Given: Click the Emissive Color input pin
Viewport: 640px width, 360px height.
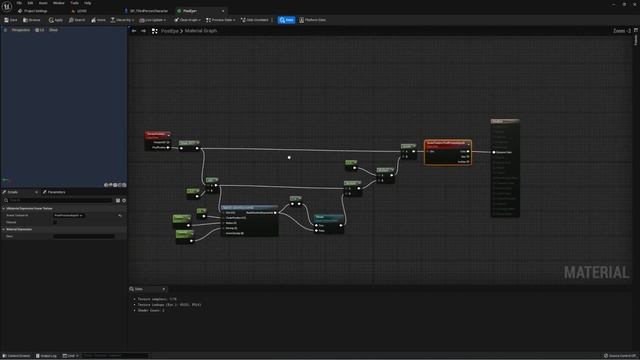Looking at the screenshot, I should [494, 152].
